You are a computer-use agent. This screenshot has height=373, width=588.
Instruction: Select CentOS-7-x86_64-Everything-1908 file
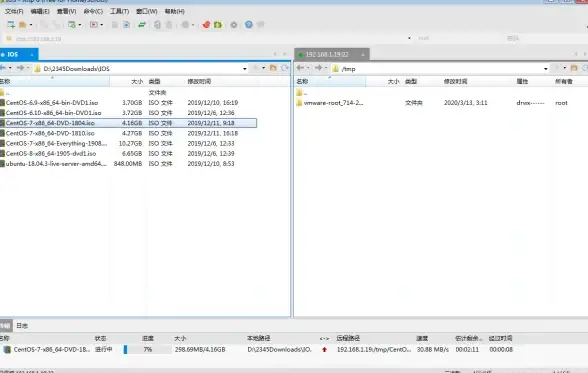coord(56,144)
